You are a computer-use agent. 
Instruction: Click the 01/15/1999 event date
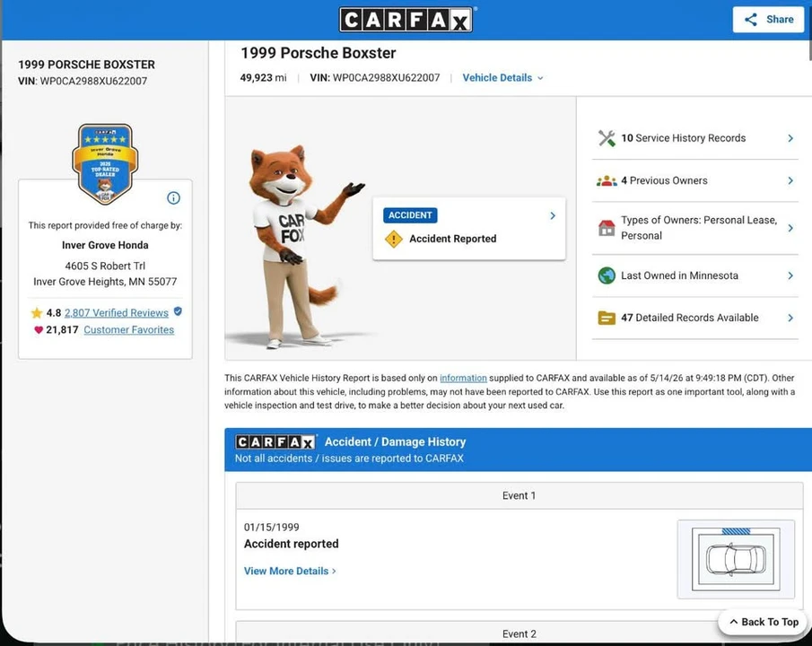[x=271, y=528]
